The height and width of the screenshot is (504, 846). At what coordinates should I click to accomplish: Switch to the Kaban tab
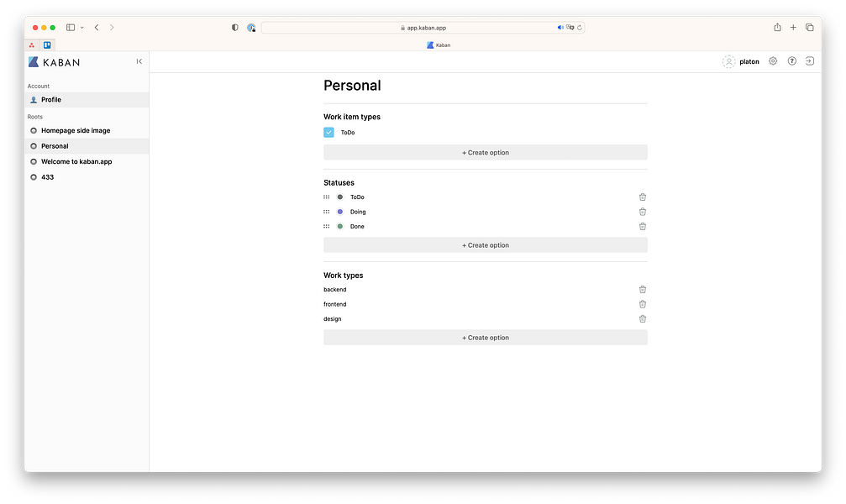pos(438,45)
